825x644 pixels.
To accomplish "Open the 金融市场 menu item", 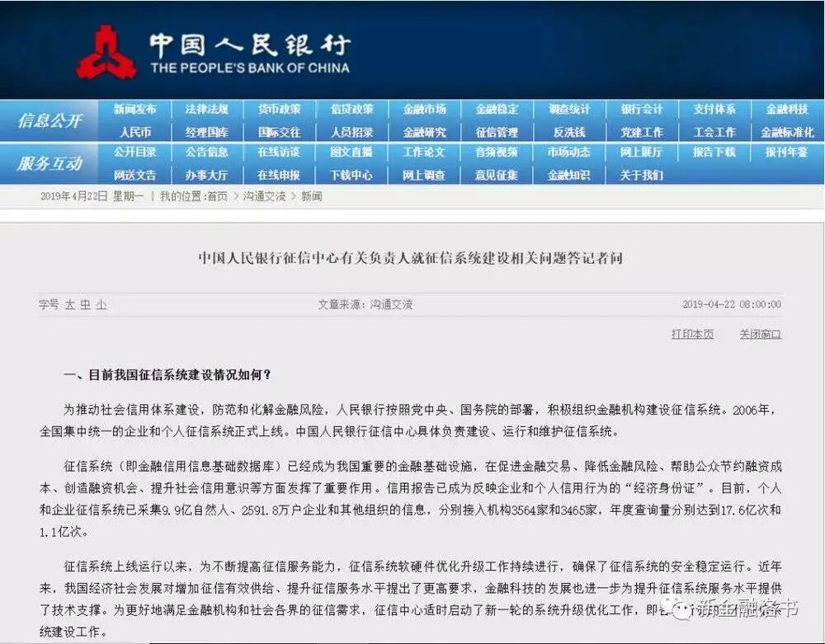I will click(424, 110).
